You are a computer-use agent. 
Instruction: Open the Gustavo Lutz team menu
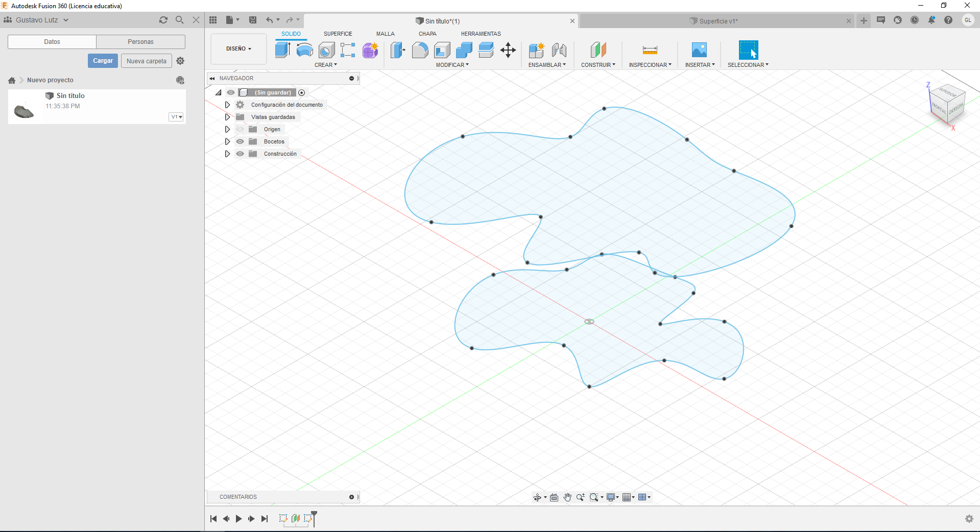[36, 20]
